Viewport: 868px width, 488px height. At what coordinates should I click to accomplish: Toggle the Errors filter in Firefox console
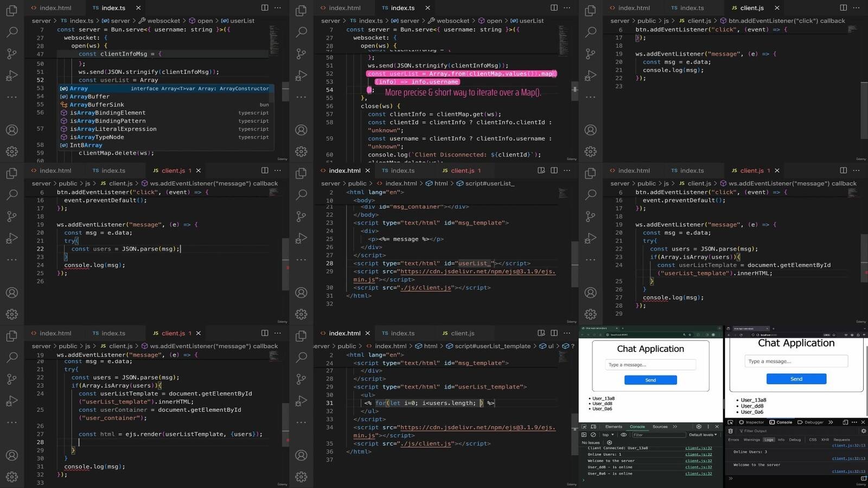click(733, 440)
